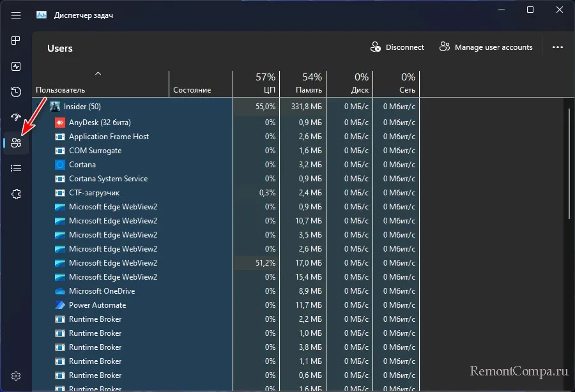Maximize the Диспетчер задач window
Screen dimensions: 575x392
tap(530, 10)
